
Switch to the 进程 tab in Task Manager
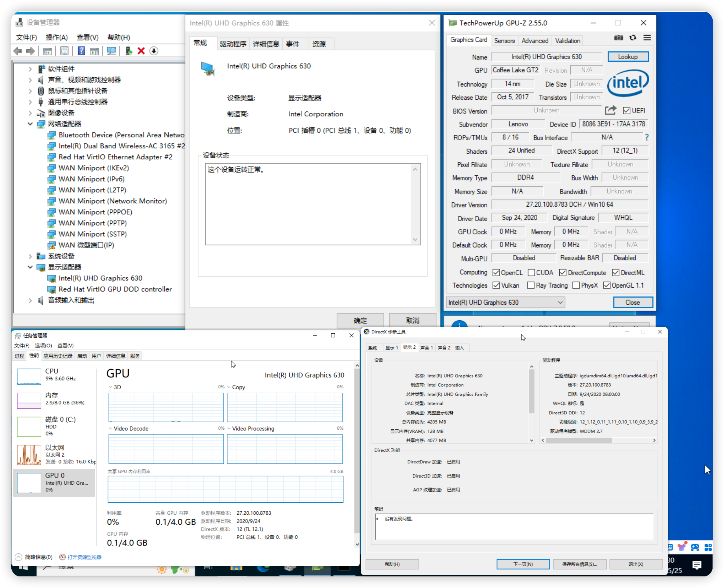tap(20, 356)
